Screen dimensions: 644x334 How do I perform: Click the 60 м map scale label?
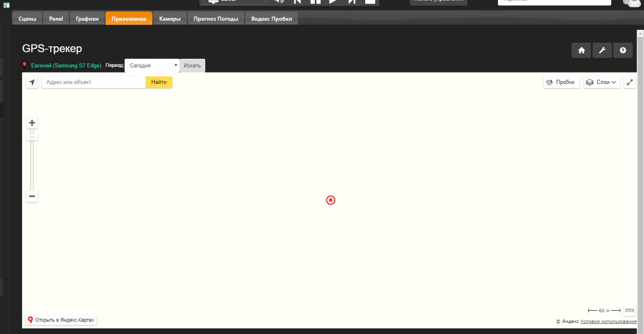(604, 311)
